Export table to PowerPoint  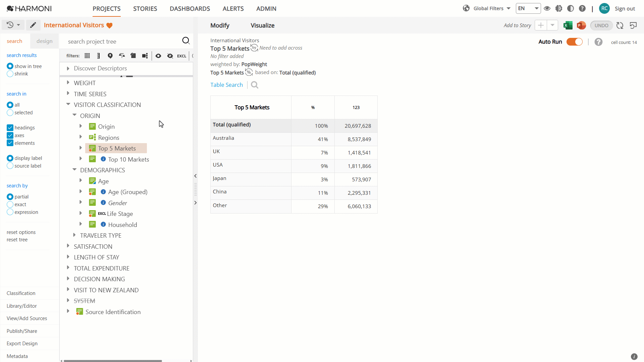coord(581,25)
